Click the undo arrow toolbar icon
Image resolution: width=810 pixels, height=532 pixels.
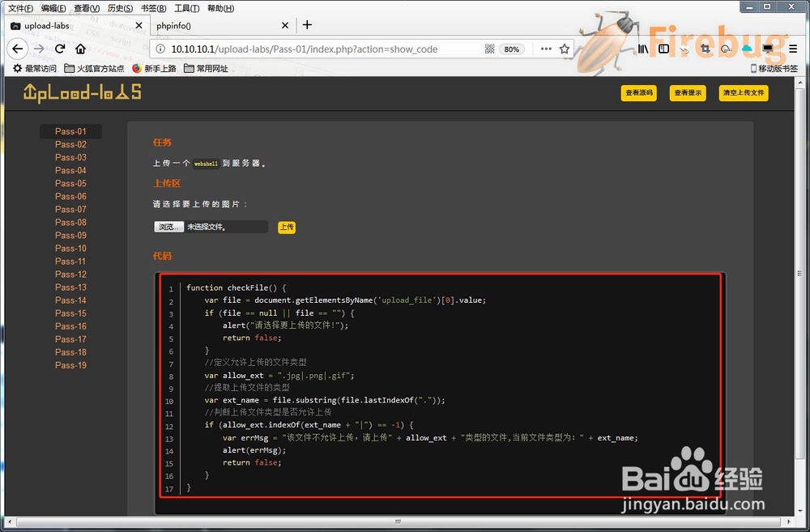[684, 49]
